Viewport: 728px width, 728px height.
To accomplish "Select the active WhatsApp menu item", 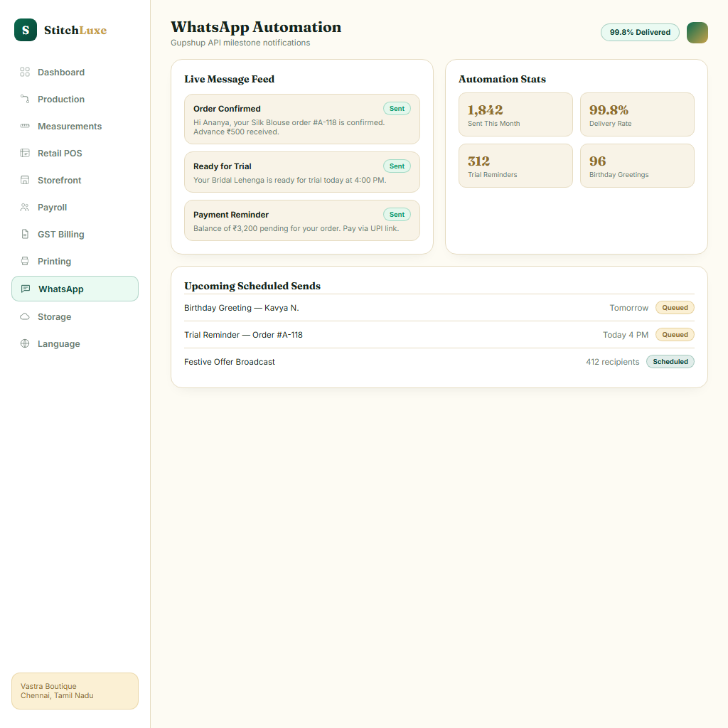I will coord(75,289).
